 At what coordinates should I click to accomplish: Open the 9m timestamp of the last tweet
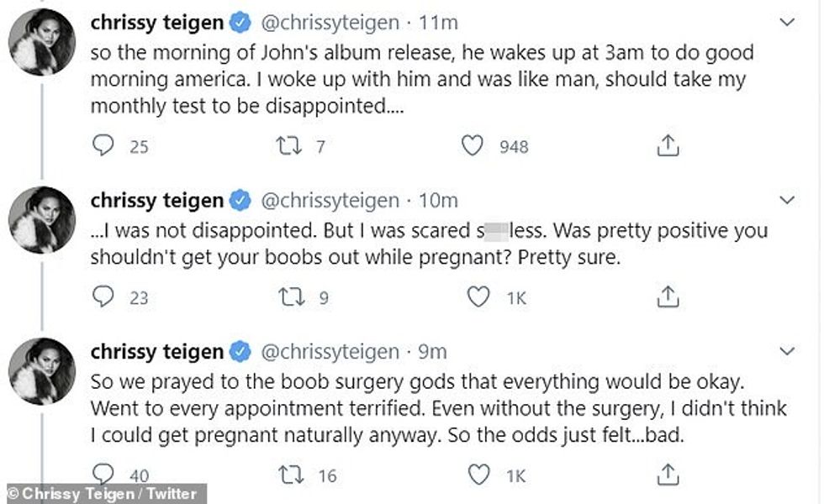(x=432, y=351)
